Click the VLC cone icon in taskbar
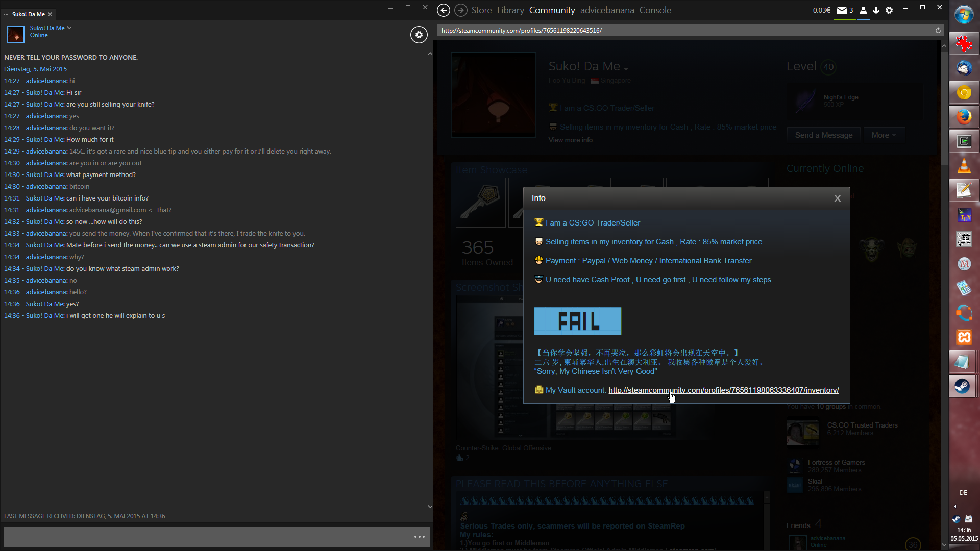Viewport: 980px width, 551px height. pyautogui.click(x=964, y=166)
